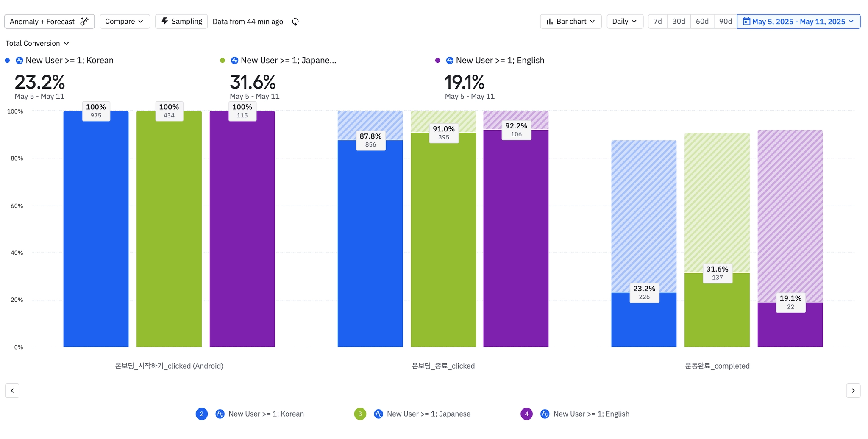Viewport: 868px width, 439px height.
Task: Open the Compare dropdown
Action: click(125, 22)
